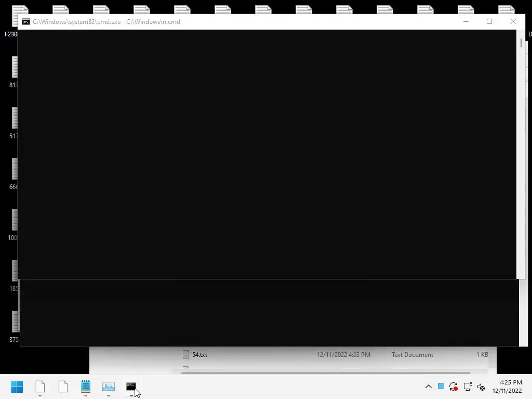Select desktop file labeled 517
The height and width of the screenshot is (399, 532).
pos(14,123)
